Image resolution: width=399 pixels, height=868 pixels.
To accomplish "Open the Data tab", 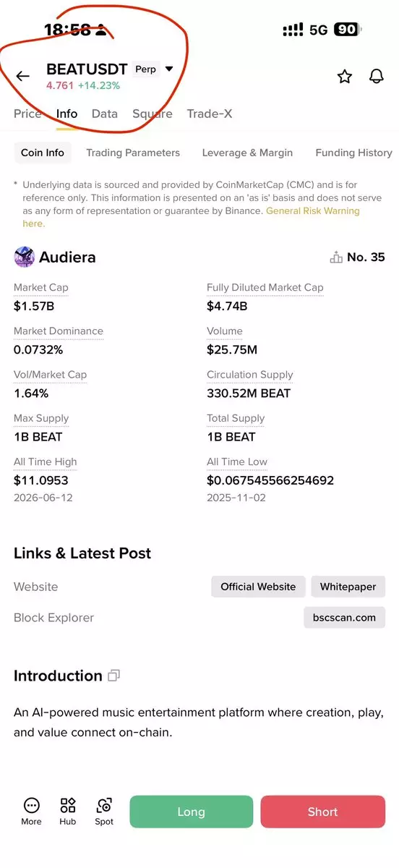I will [x=105, y=114].
